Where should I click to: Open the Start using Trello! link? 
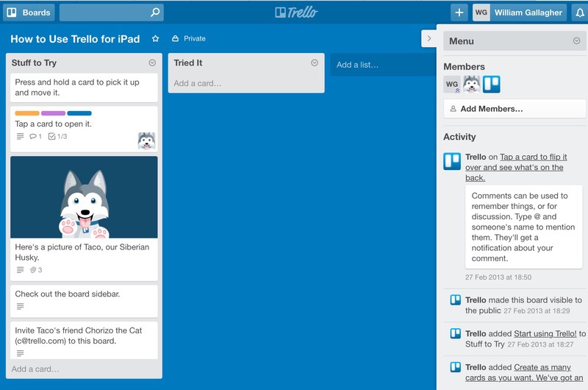pos(545,333)
